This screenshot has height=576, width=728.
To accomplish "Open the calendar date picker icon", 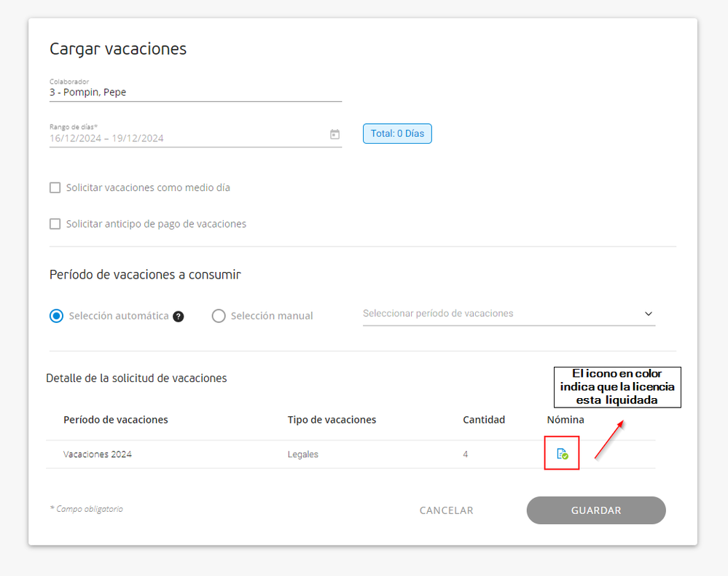I will click(x=334, y=134).
